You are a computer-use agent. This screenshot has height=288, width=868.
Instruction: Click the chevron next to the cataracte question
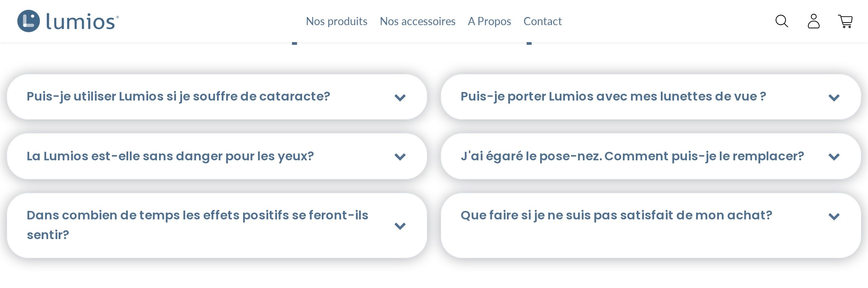(x=400, y=97)
